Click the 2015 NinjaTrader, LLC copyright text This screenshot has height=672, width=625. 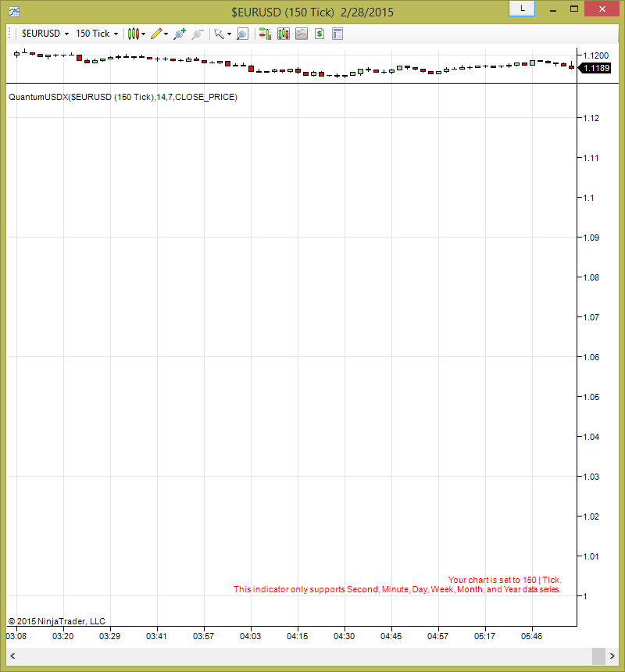(56, 621)
